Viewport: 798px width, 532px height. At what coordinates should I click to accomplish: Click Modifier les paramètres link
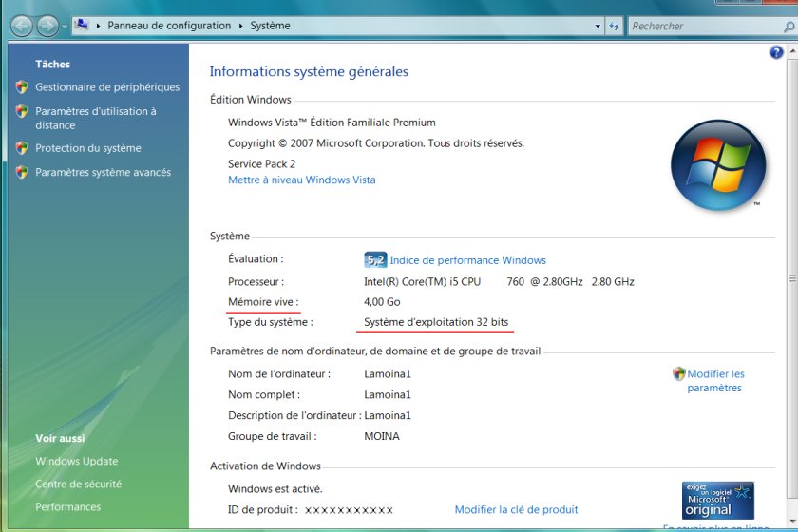tap(715, 381)
